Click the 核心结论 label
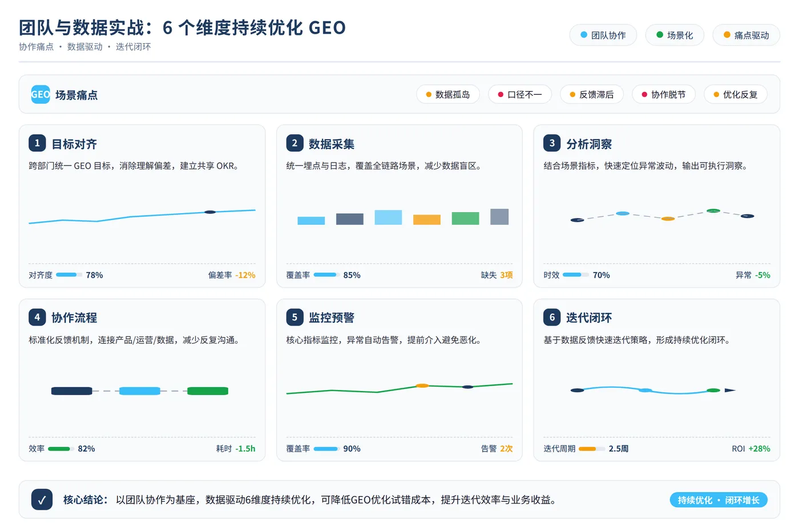This screenshot has height=532, width=799. point(85,500)
